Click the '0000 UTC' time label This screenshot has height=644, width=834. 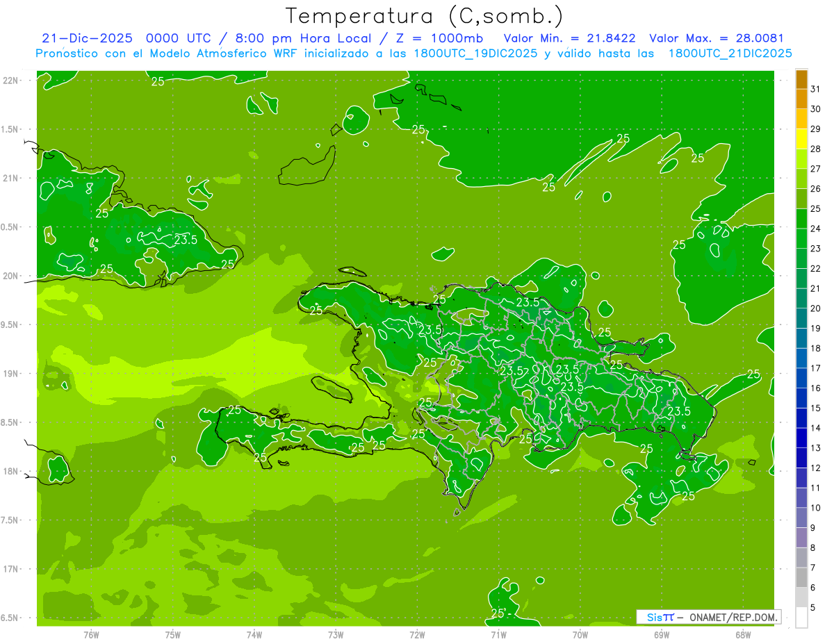coord(177,38)
